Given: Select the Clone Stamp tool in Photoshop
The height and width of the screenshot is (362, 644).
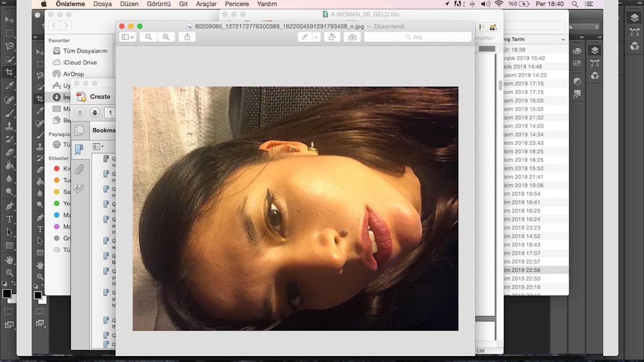Looking at the screenshot, I should [x=9, y=127].
